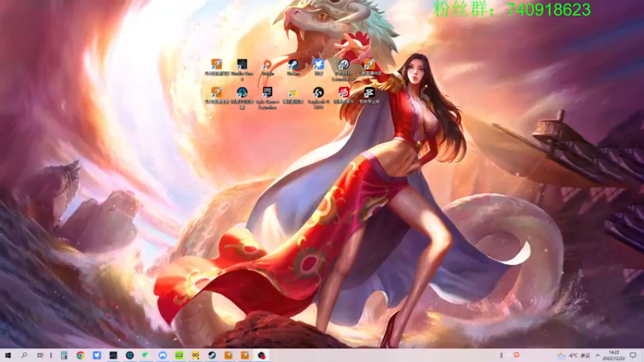Open the blue bird app in taskbar
This screenshot has width=644, height=362.
point(97,356)
